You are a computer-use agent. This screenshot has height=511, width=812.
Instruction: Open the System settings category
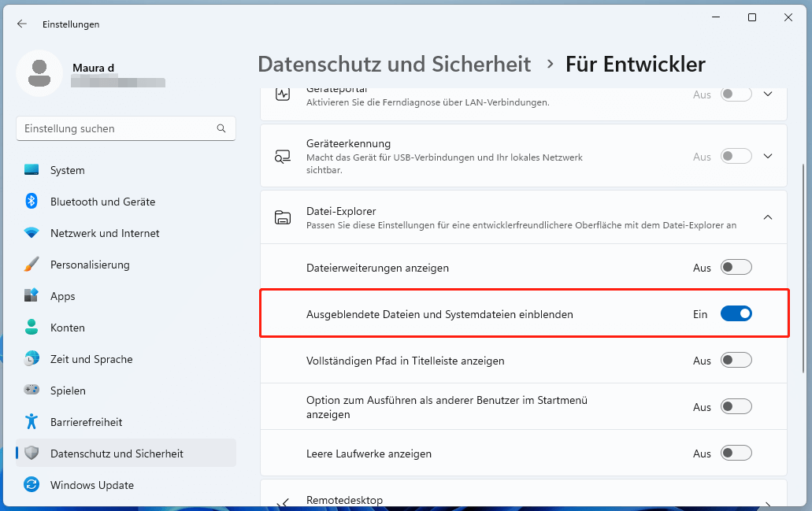(x=68, y=170)
